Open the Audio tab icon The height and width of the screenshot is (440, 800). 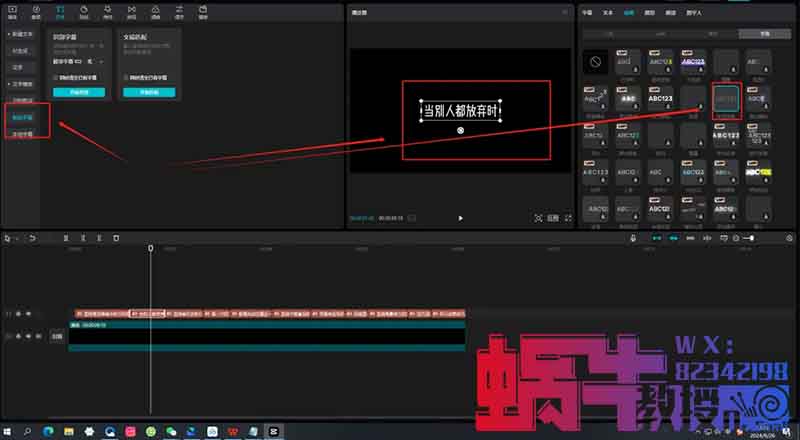point(35,13)
